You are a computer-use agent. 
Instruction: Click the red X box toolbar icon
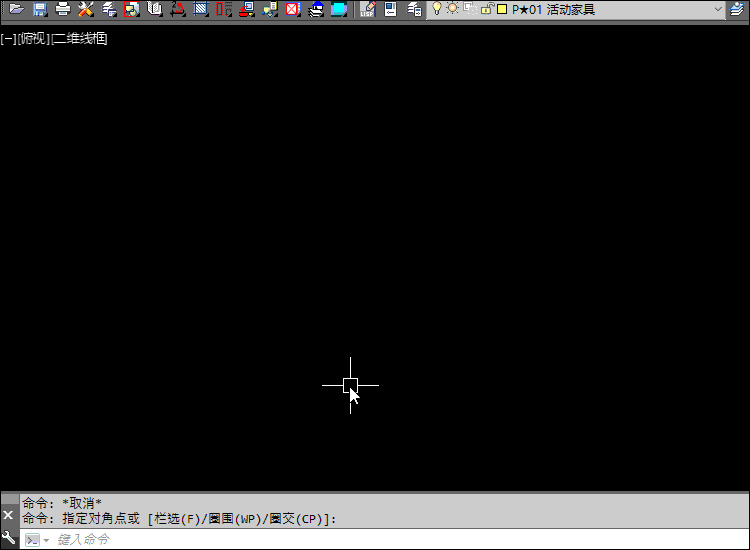(x=292, y=9)
